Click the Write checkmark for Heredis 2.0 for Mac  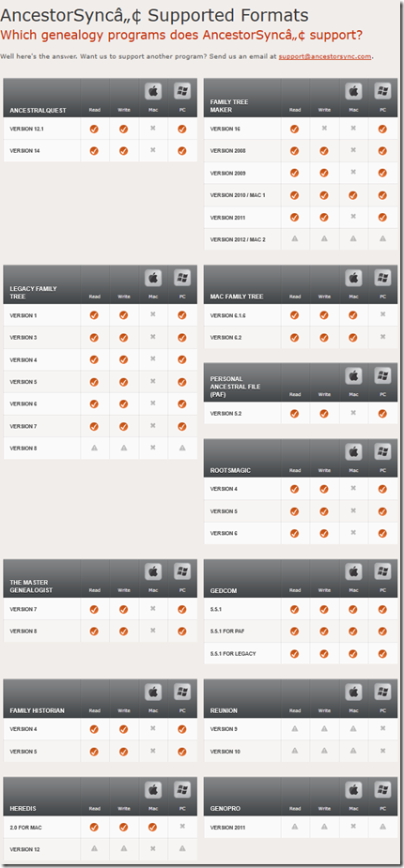(124, 827)
